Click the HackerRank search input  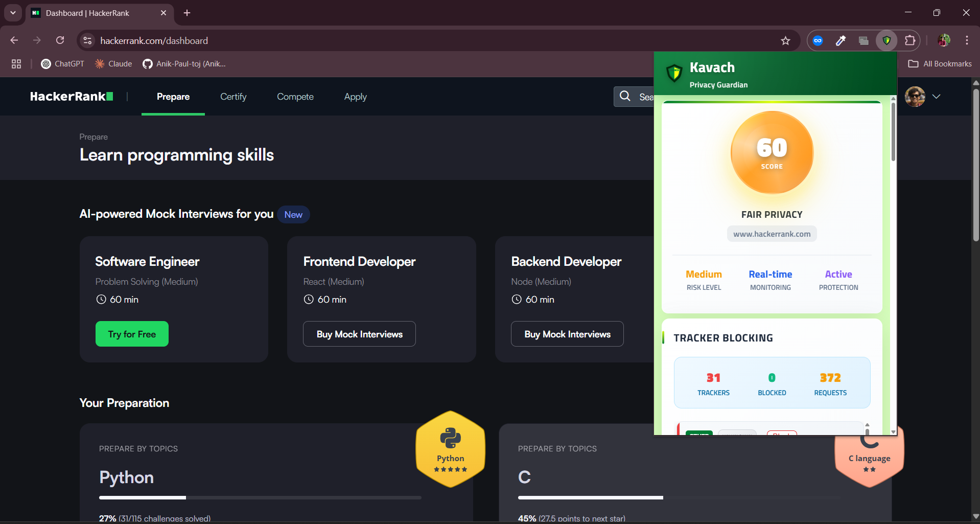click(634, 96)
